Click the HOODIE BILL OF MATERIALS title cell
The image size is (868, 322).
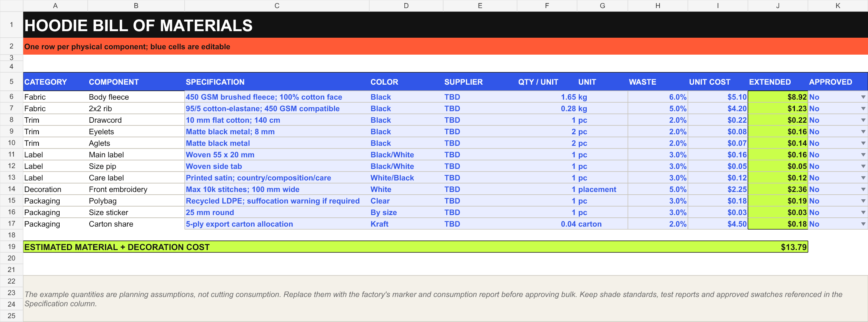tap(446, 25)
